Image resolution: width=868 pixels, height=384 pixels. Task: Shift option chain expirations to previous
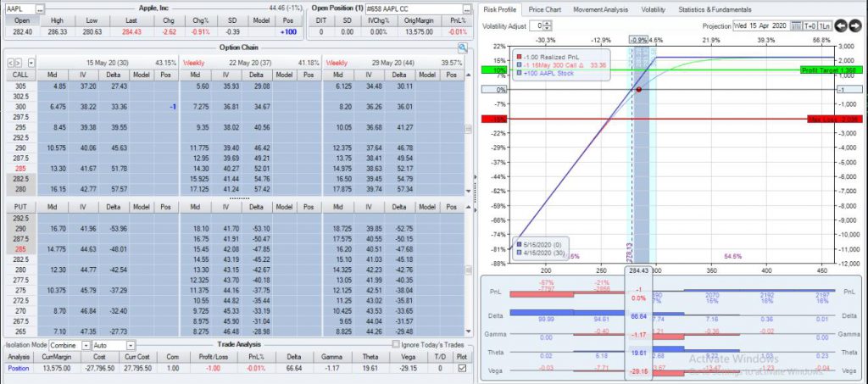point(11,63)
